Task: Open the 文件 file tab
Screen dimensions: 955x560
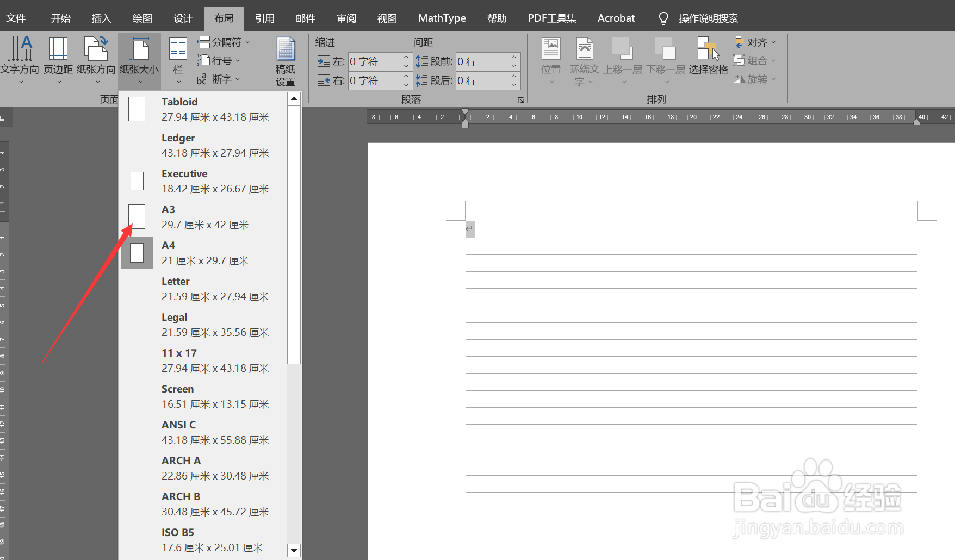Action: point(16,18)
